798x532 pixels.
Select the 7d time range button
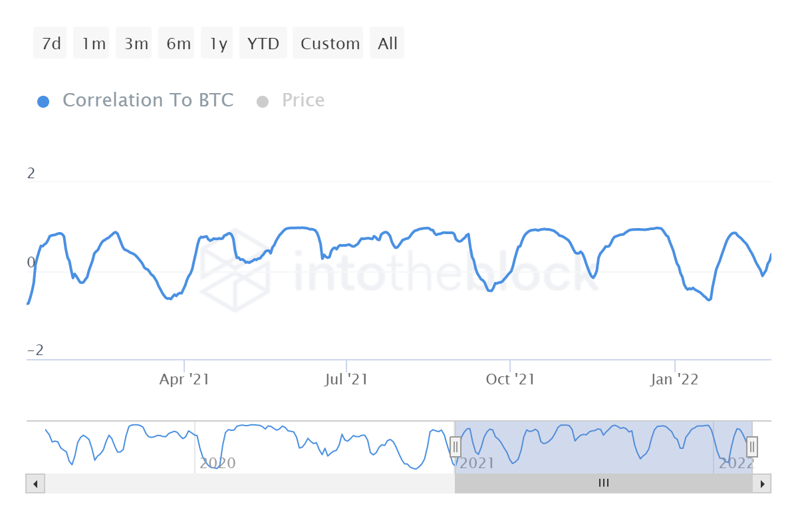pyautogui.click(x=51, y=44)
